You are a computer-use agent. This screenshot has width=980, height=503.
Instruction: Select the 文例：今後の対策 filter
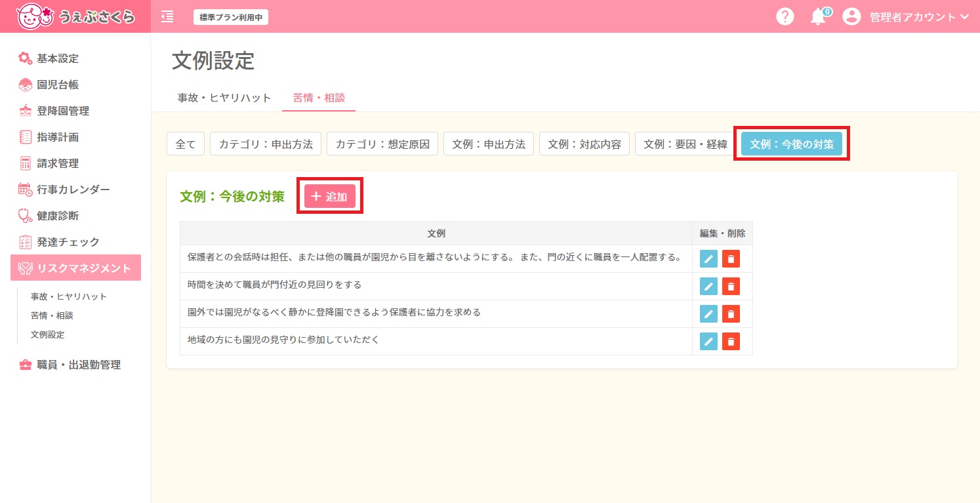click(x=792, y=144)
